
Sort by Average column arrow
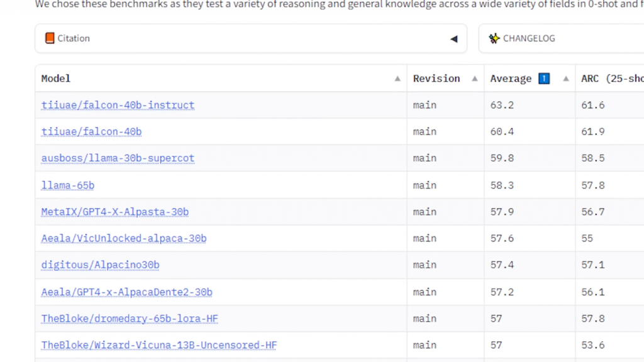(566, 79)
